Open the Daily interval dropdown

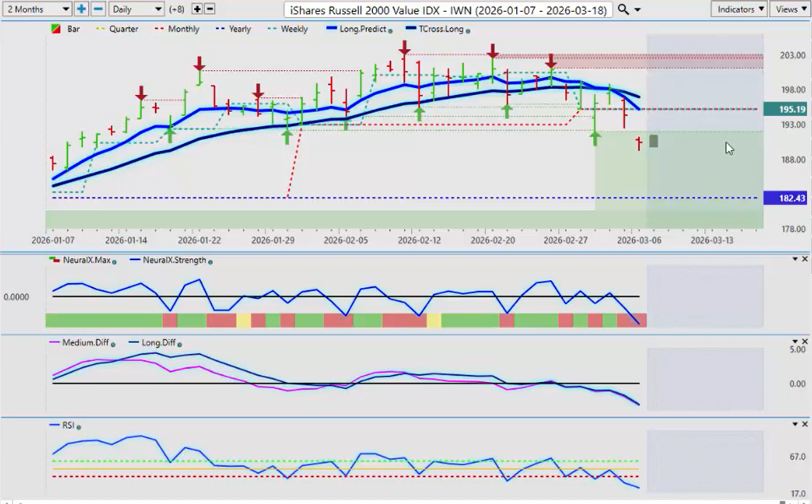pyautogui.click(x=136, y=8)
